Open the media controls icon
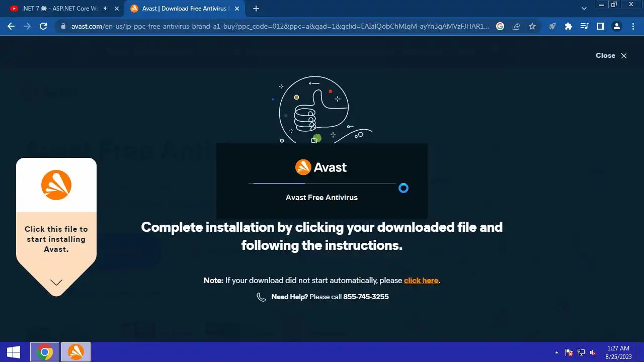Image resolution: width=644 pixels, height=362 pixels. tap(584, 27)
